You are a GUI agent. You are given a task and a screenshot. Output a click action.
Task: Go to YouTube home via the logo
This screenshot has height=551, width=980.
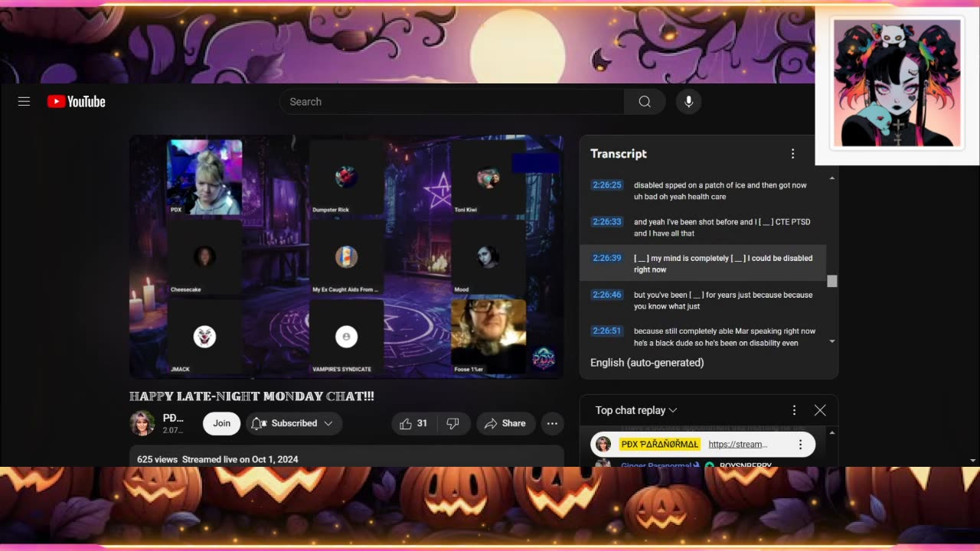(77, 102)
